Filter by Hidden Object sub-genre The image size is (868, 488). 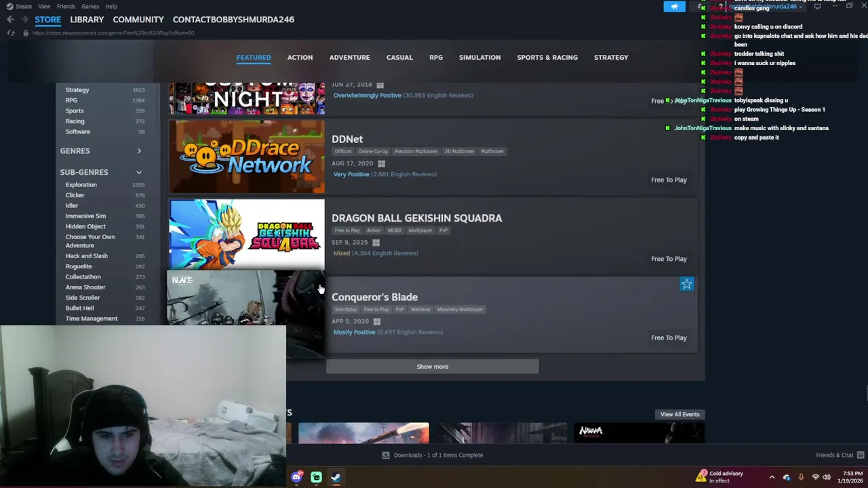(x=85, y=226)
